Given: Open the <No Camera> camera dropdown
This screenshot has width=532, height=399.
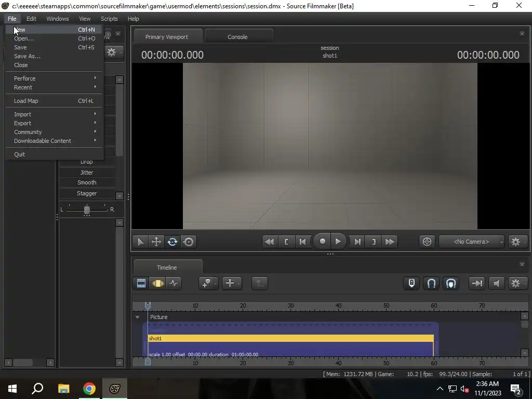Looking at the screenshot, I should [x=471, y=242].
